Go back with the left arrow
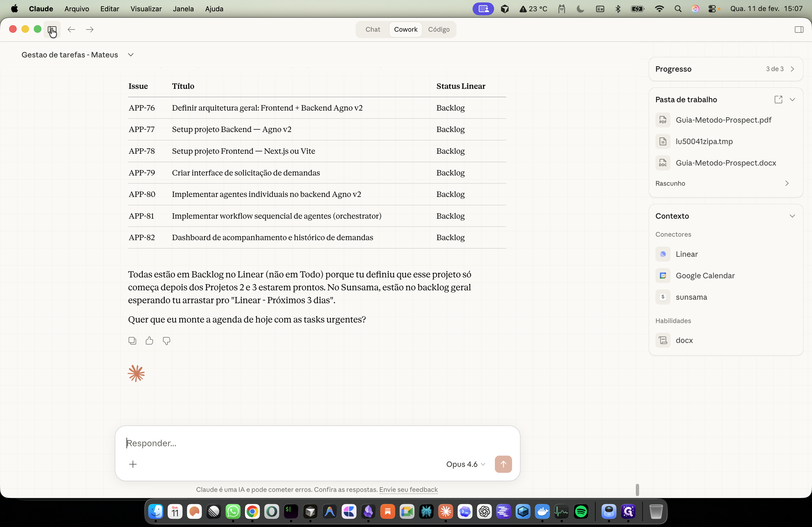Viewport: 812px width, 527px height. pyautogui.click(x=71, y=29)
